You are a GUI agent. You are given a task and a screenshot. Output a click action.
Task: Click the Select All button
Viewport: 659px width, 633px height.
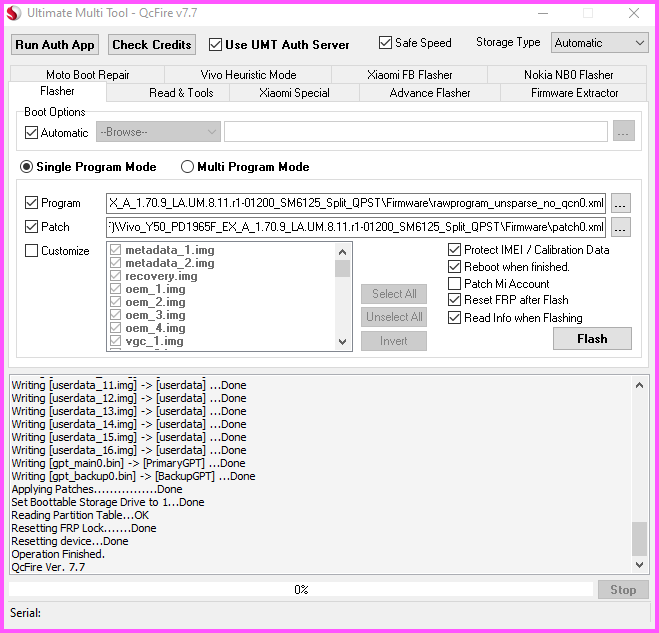[x=394, y=294]
